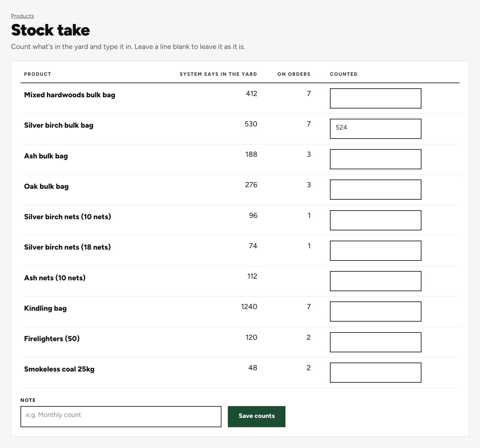Image resolution: width=480 pixels, height=448 pixels.
Task: Select the Kindling bag product name
Action: coord(45,308)
